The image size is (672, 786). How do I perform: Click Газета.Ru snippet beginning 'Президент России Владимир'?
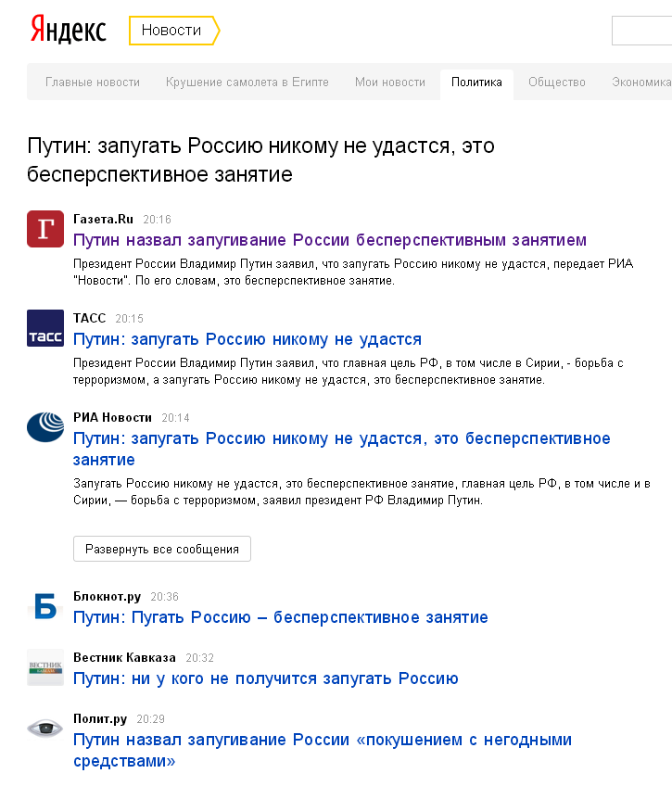click(x=353, y=273)
